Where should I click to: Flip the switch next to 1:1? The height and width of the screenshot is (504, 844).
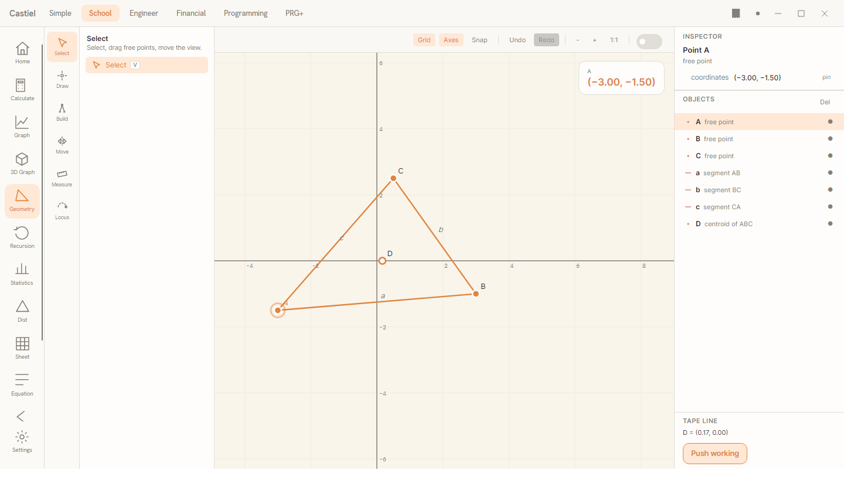tap(649, 42)
